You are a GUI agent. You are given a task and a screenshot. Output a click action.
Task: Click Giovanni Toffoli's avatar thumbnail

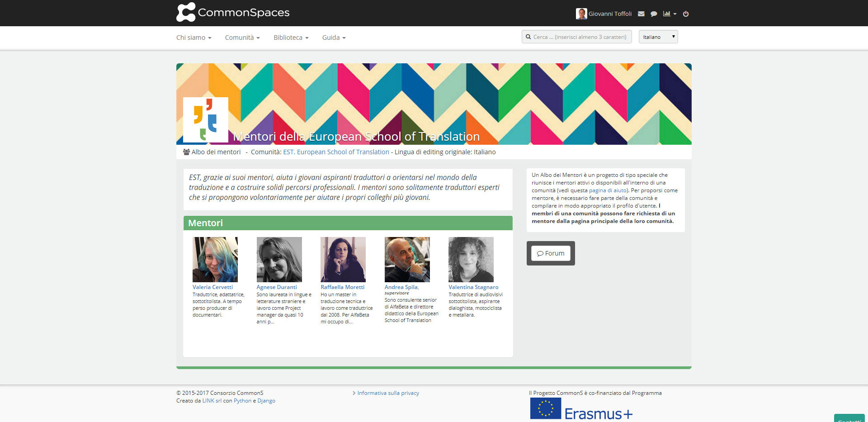pyautogui.click(x=581, y=14)
